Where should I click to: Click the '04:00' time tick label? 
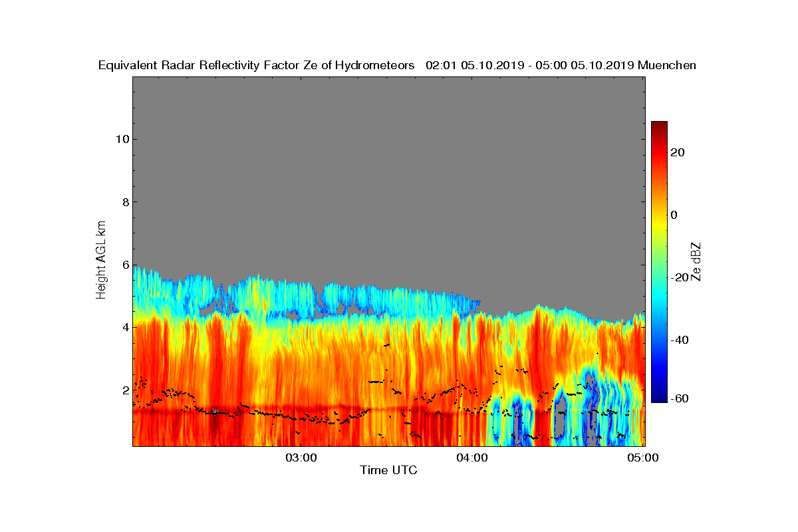click(473, 458)
